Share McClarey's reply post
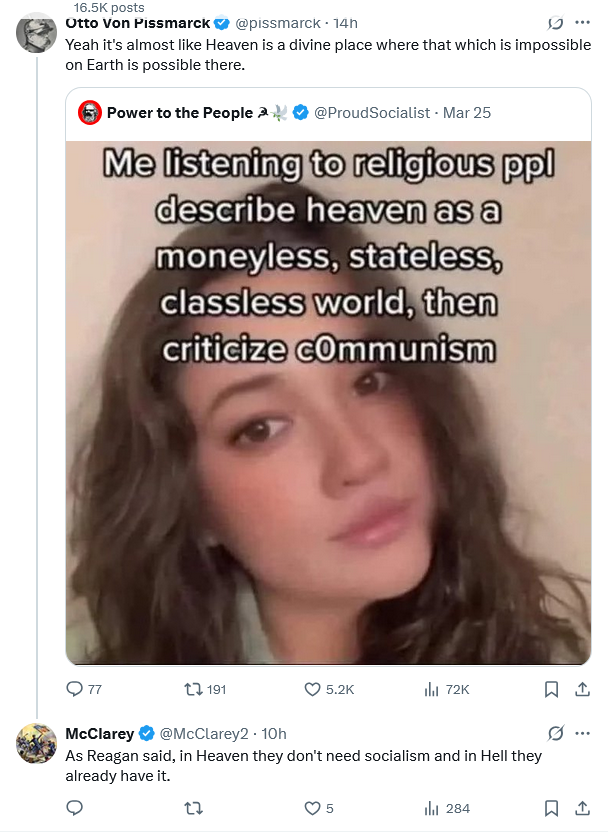The image size is (609, 840). (581, 808)
